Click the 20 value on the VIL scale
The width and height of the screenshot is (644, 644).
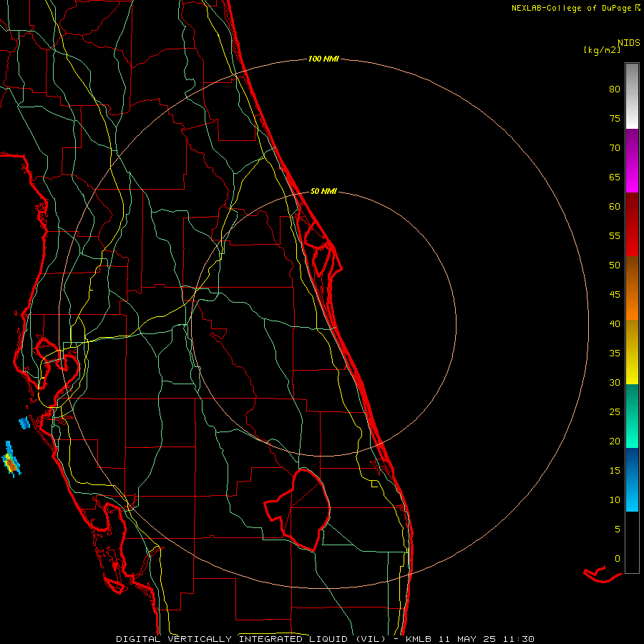pos(615,441)
